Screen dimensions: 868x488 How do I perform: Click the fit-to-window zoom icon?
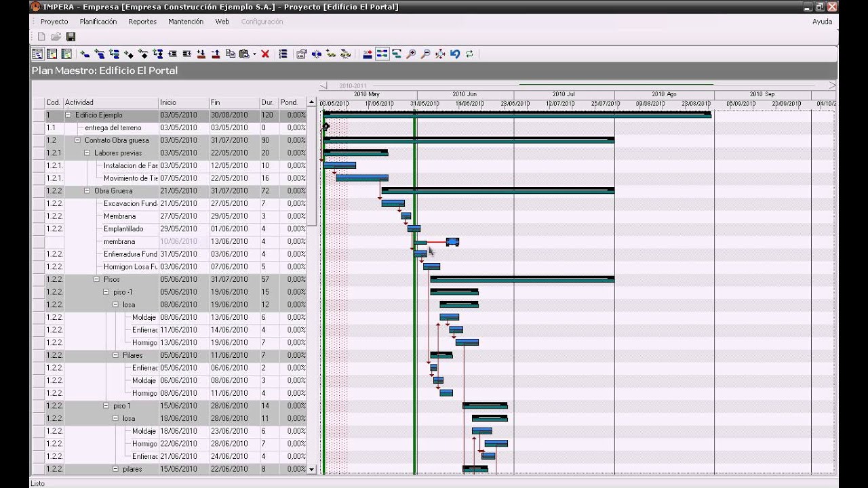pyautogui.click(x=440, y=54)
